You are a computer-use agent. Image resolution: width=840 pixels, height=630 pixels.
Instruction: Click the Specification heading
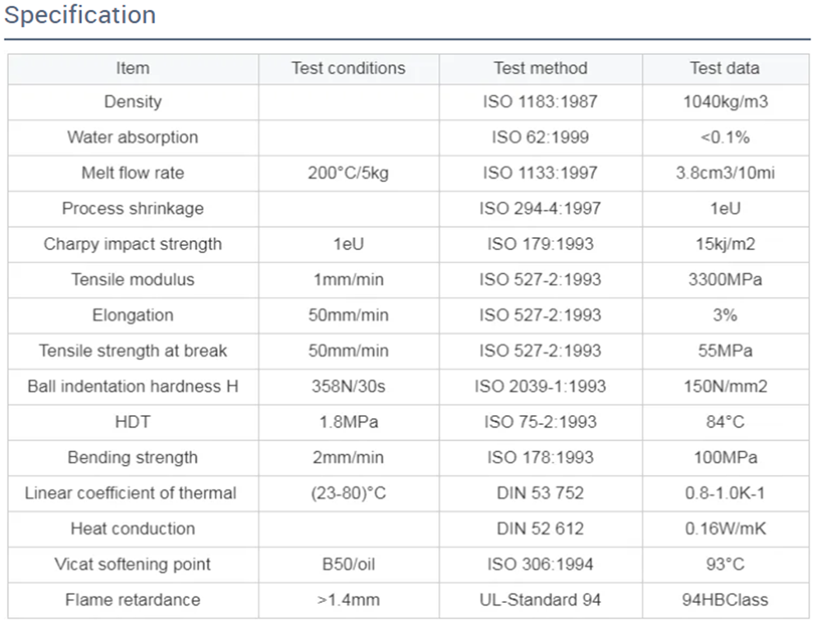point(80,15)
